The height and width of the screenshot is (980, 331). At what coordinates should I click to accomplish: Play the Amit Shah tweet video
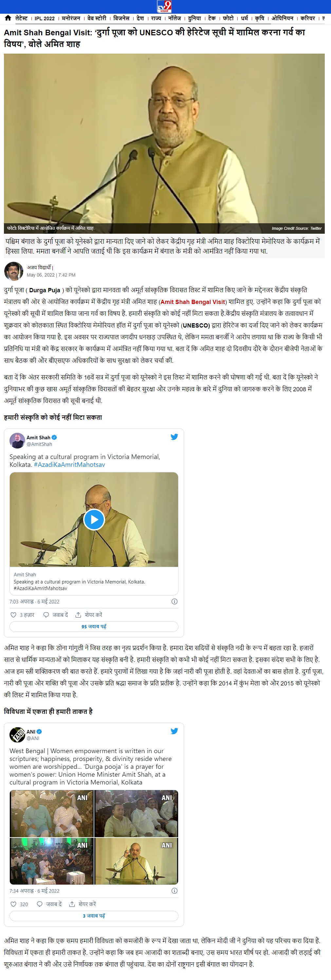[x=94, y=519]
